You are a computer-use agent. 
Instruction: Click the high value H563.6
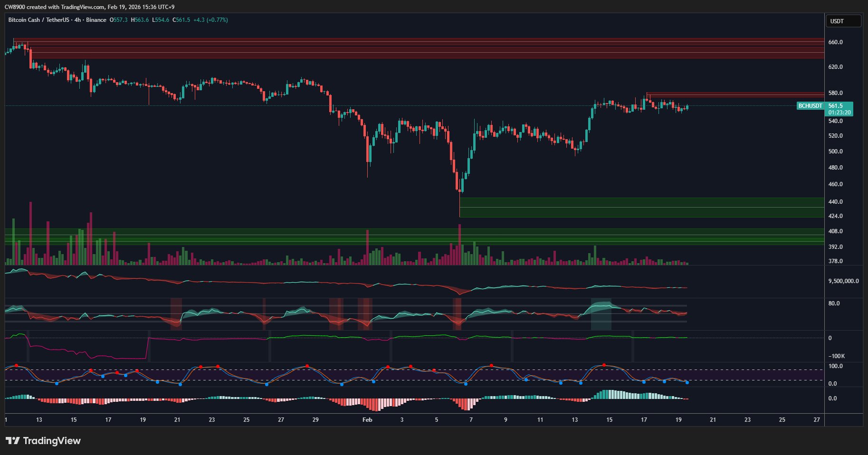pos(140,20)
